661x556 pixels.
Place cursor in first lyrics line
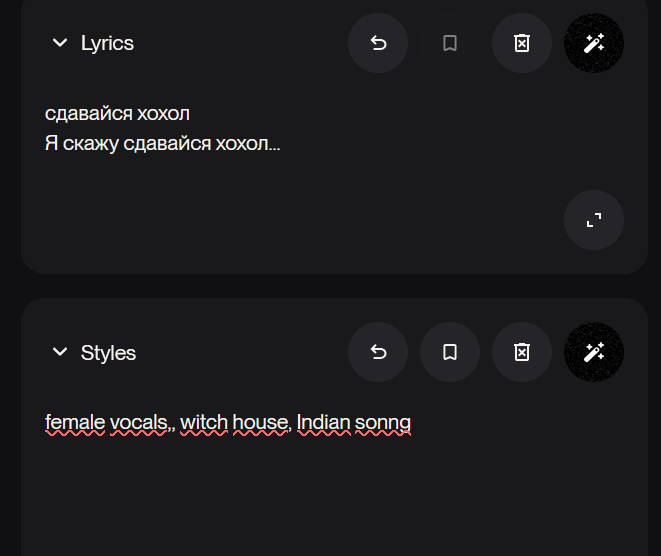117,113
